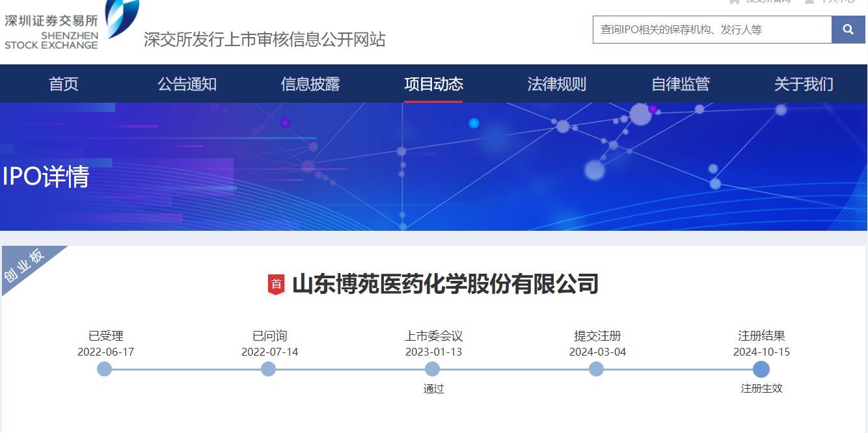Click the IPO详情 banner heading

[46, 177]
